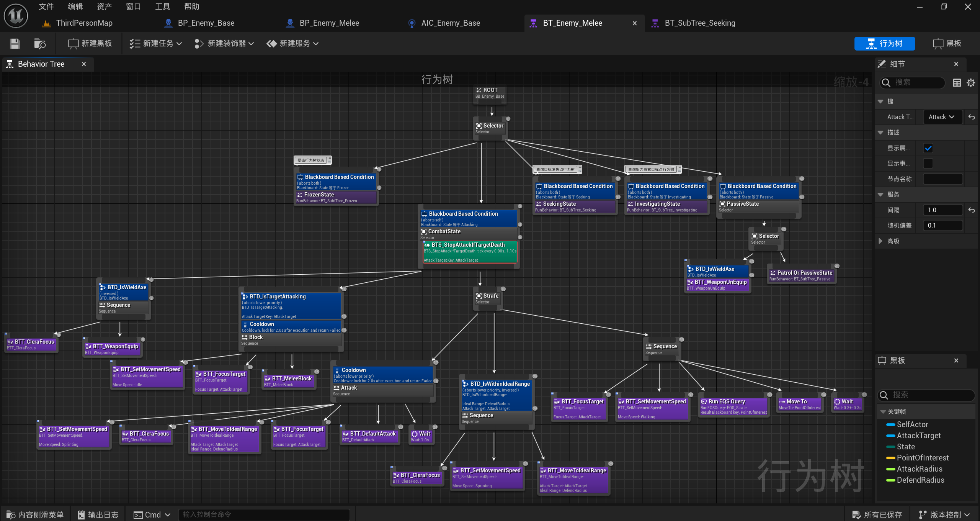The width and height of the screenshot is (980, 521).
Task: Open the 窗口 window menu
Action: [133, 7]
